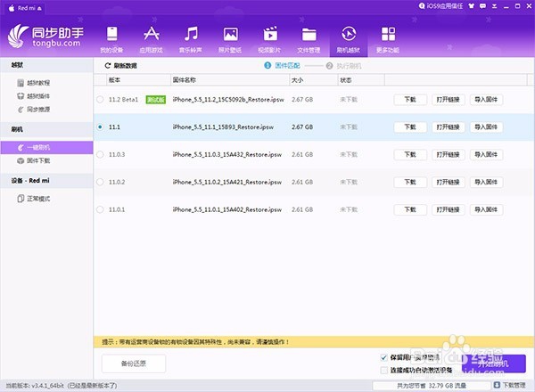Click 下载 for 11.2 Beta1 firmware
535x392 pixels.
coord(410,100)
